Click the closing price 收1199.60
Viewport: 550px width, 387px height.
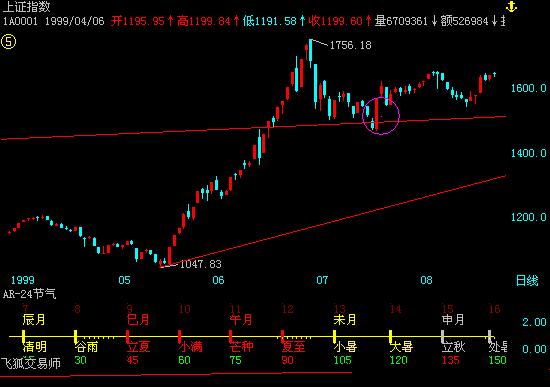click(335, 21)
